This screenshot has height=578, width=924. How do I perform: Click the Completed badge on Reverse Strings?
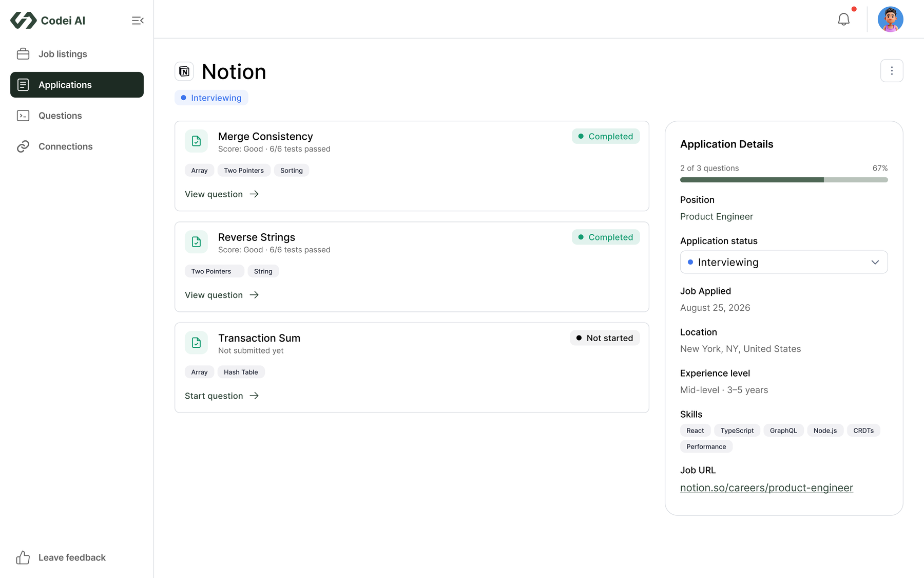click(606, 237)
